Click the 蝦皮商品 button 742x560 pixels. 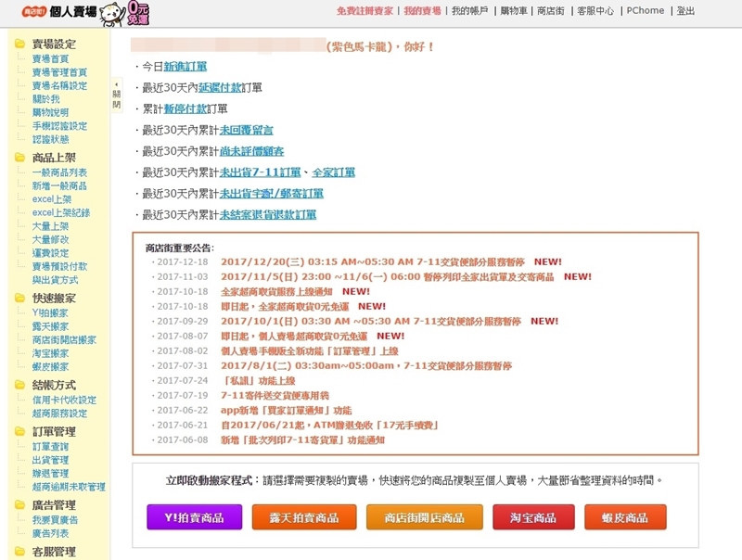625,517
